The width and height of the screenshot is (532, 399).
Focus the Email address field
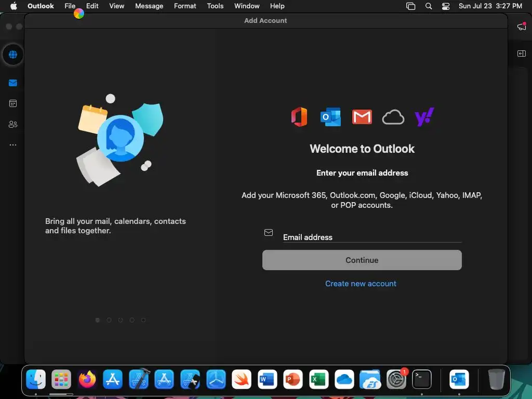coord(372,237)
